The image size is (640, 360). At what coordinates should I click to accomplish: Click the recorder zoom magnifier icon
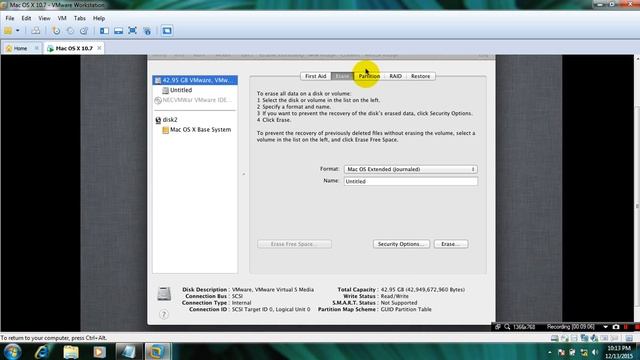507,327
